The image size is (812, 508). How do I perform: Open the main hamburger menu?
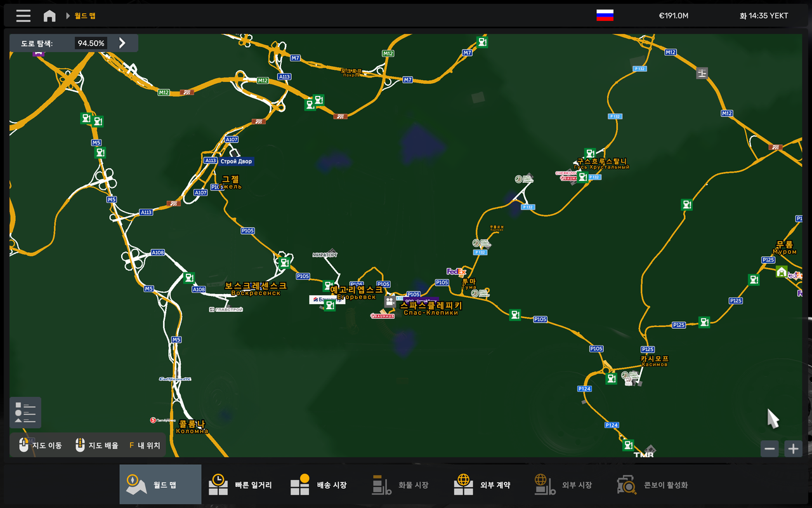(x=23, y=15)
